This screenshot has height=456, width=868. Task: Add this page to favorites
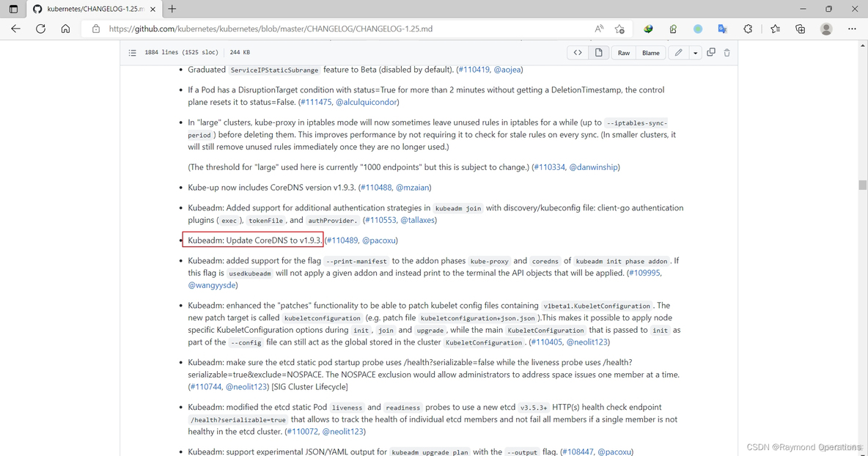pos(619,29)
